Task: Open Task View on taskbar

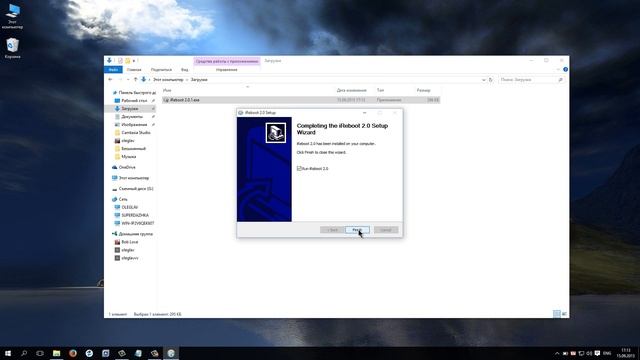Action: pos(40,353)
